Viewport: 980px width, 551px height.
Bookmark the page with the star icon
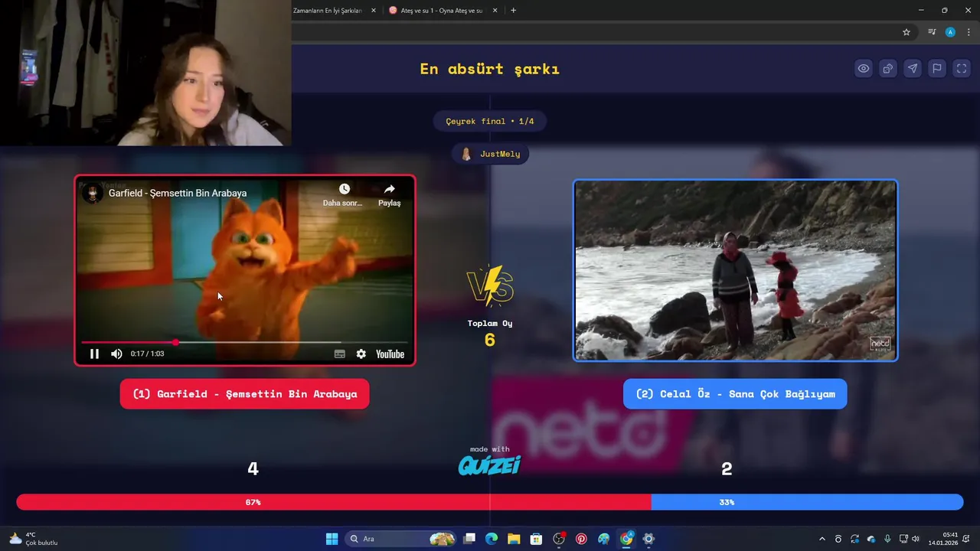tap(906, 32)
